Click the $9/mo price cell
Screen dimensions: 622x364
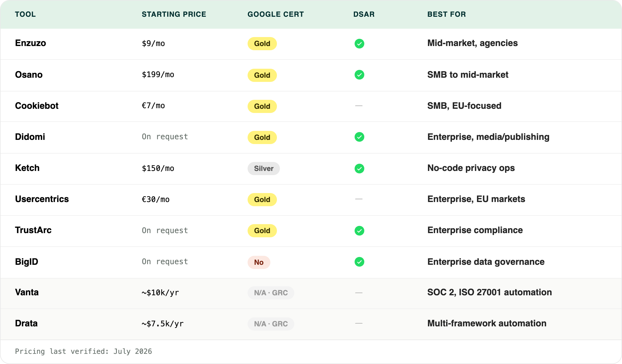pos(153,44)
